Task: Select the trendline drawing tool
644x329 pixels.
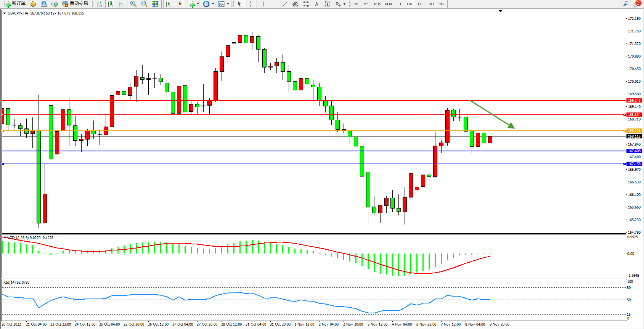Action: (x=285, y=4)
